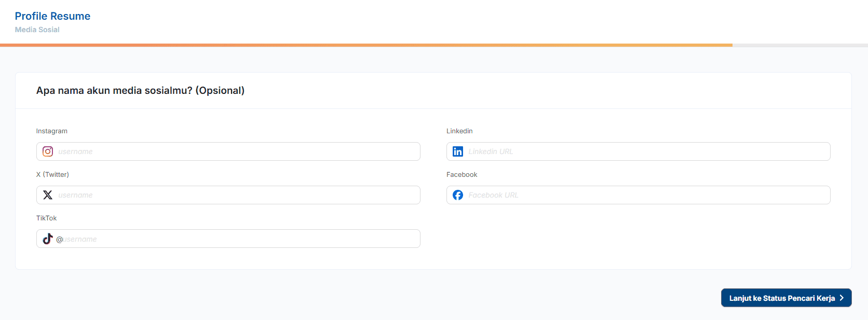Click the Instagram field label

coord(51,131)
